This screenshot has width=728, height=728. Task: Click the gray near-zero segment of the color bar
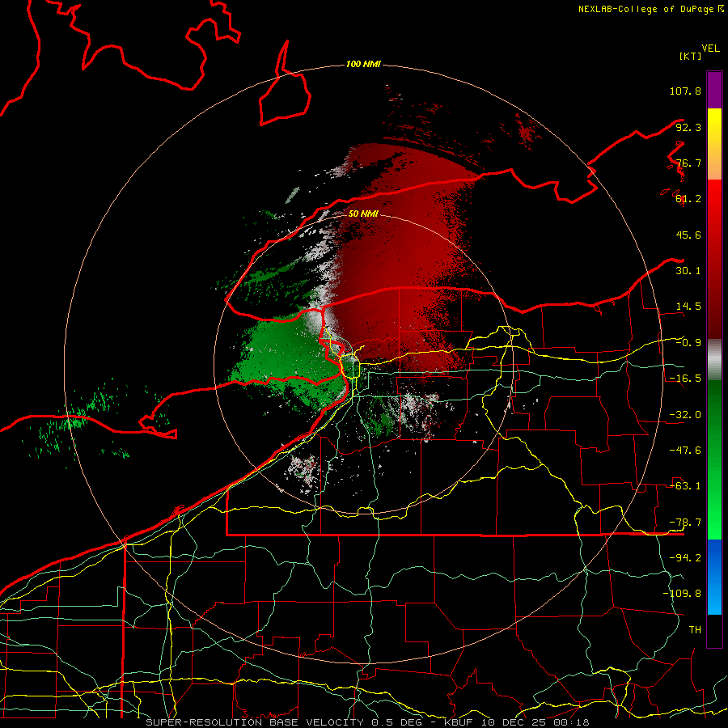[x=714, y=360]
